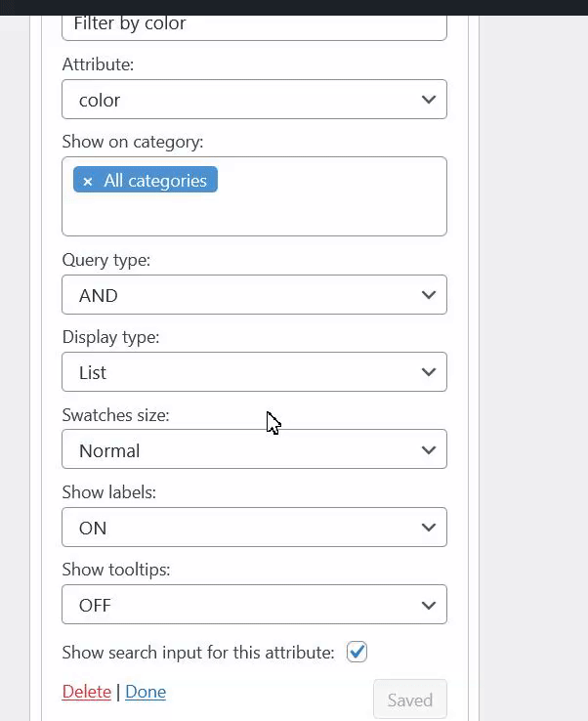Viewport: 588px width, 721px height.
Task: Click the chevron arrow of Swatches size
Action: point(428,450)
